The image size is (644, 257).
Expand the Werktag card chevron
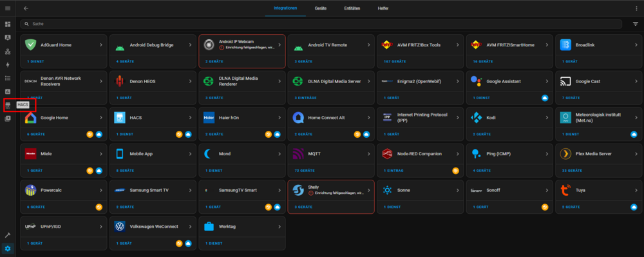[279, 227]
